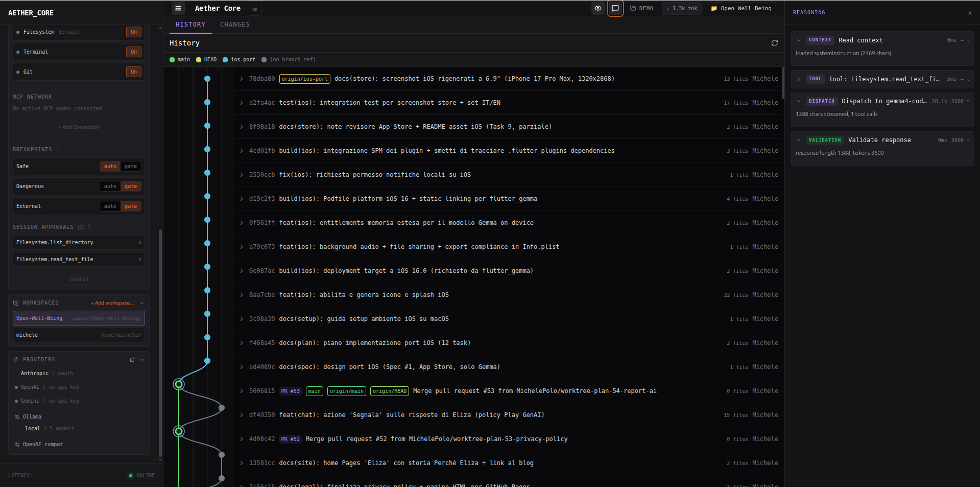Screen dimensions: 980x487
Task: Close the Reasoning panel
Action: click(x=970, y=13)
